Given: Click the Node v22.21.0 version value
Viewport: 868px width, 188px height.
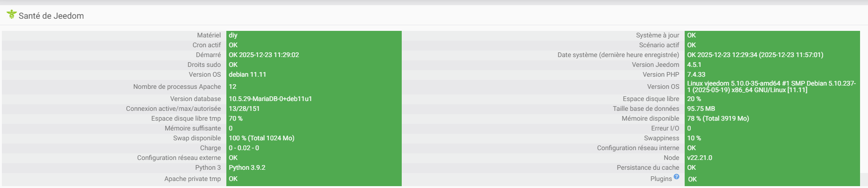Looking at the screenshot, I should (700, 158).
